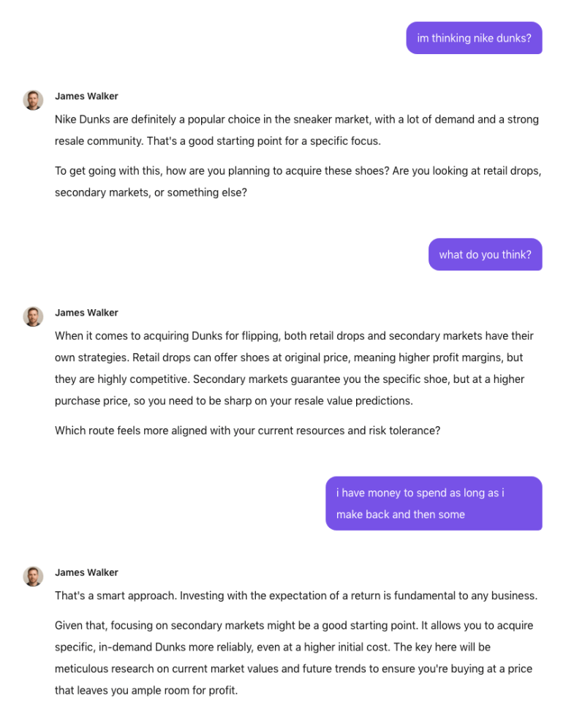Viewport: 585px width, 728px height.
Task: Select the 'what do you think?' message bubble
Action: point(485,254)
